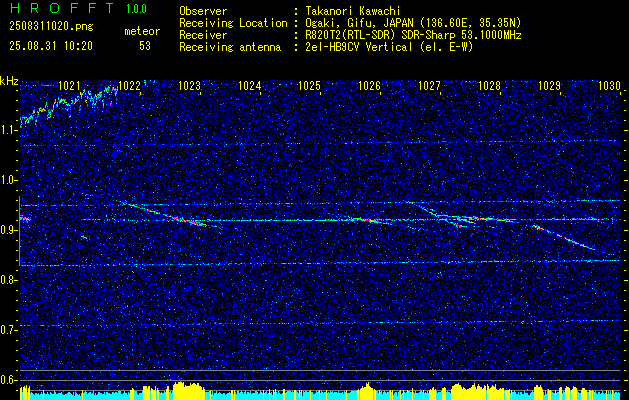Image resolution: width=629 pixels, height=400 pixels.
Task: Click the 1029 time marker
Action: point(549,85)
